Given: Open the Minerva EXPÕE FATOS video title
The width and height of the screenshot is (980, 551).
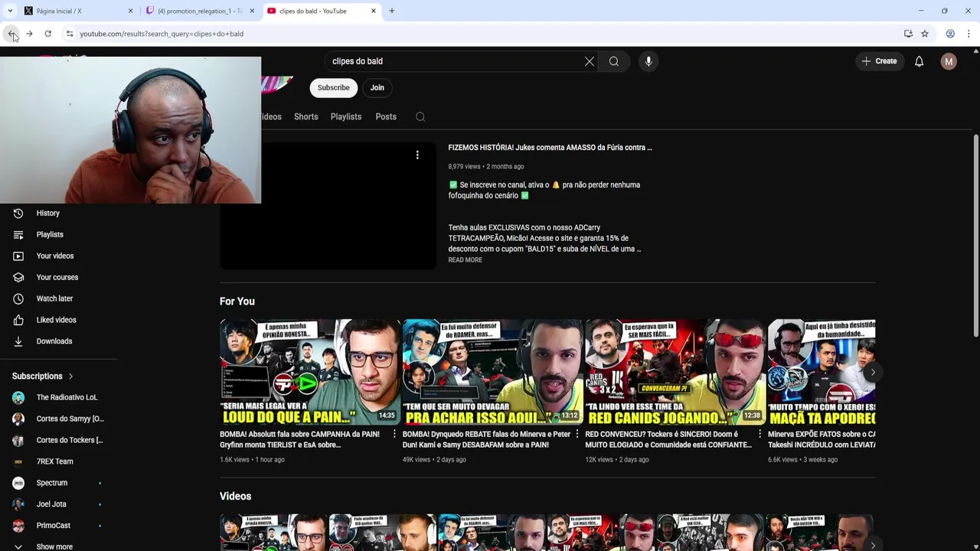Looking at the screenshot, I should [x=822, y=439].
